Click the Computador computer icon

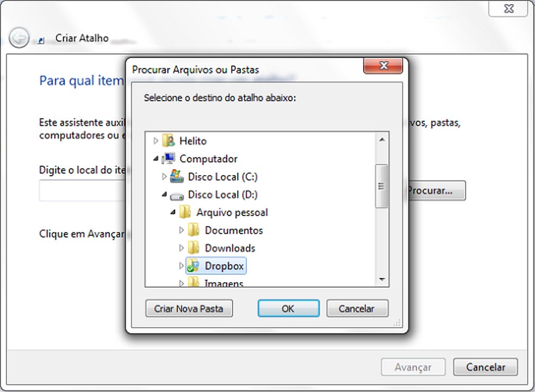(x=169, y=158)
